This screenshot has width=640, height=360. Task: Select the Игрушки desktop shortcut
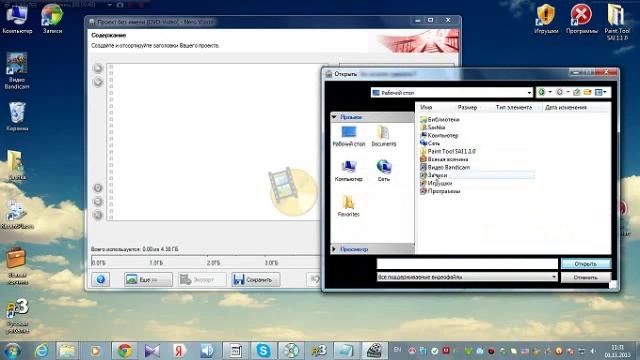546,19
